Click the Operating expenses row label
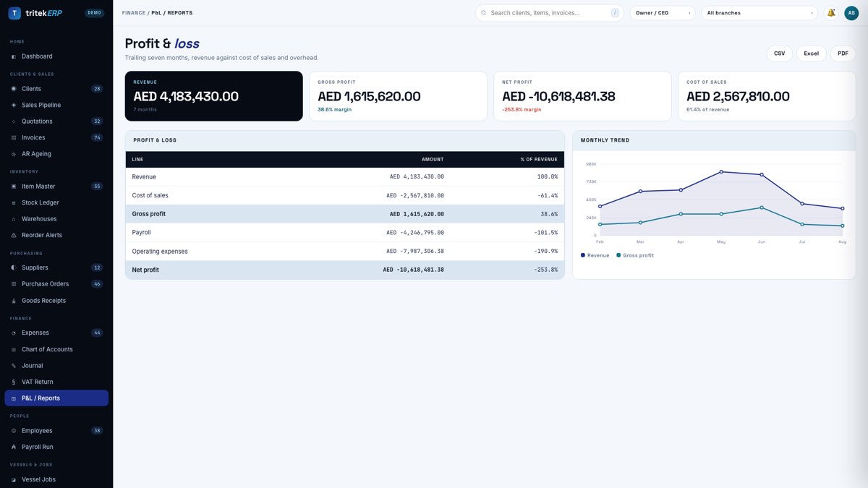868x488 pixels. point(160,252)
